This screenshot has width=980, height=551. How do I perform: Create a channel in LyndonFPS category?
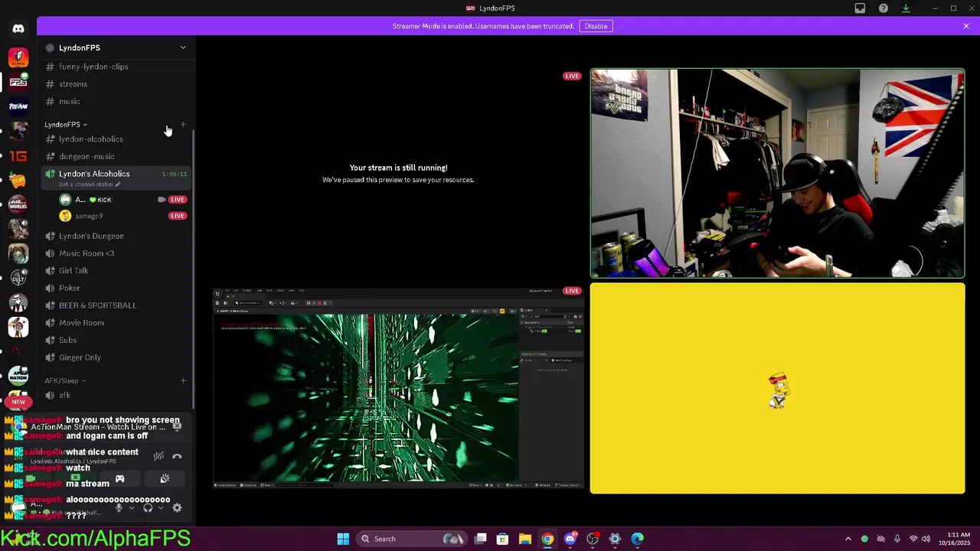[x=183, y=124]
